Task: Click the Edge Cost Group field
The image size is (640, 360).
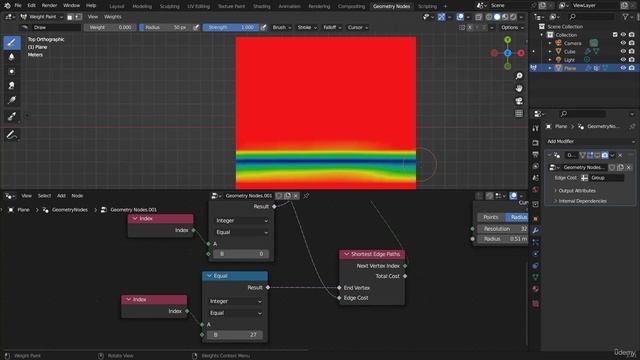Action: (x=602, y=178)
